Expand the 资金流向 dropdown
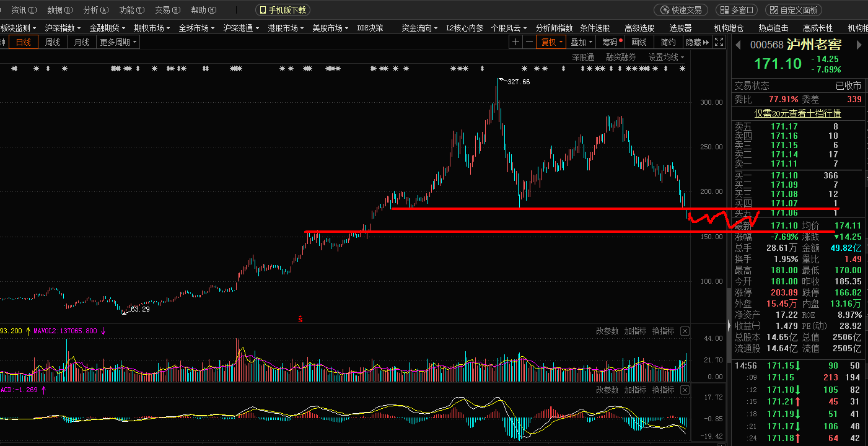Screen dimensions: 868x446 coord(420,28)
